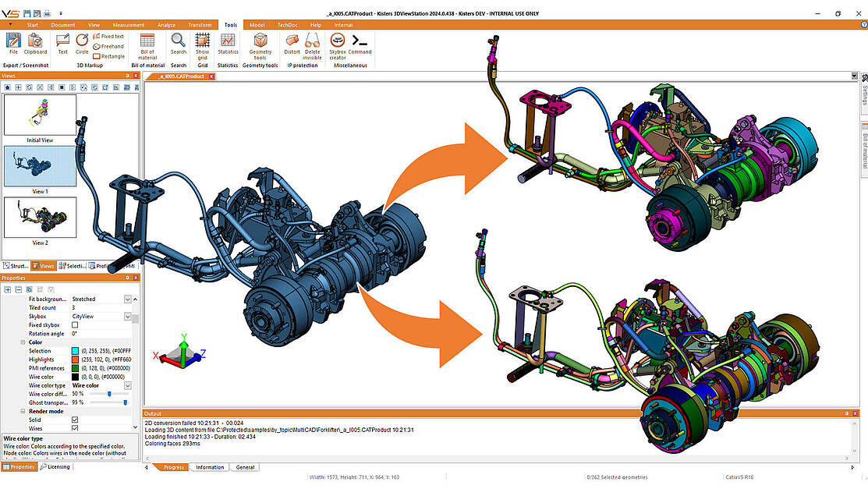Open the File export tool

(x=13, y=43)
